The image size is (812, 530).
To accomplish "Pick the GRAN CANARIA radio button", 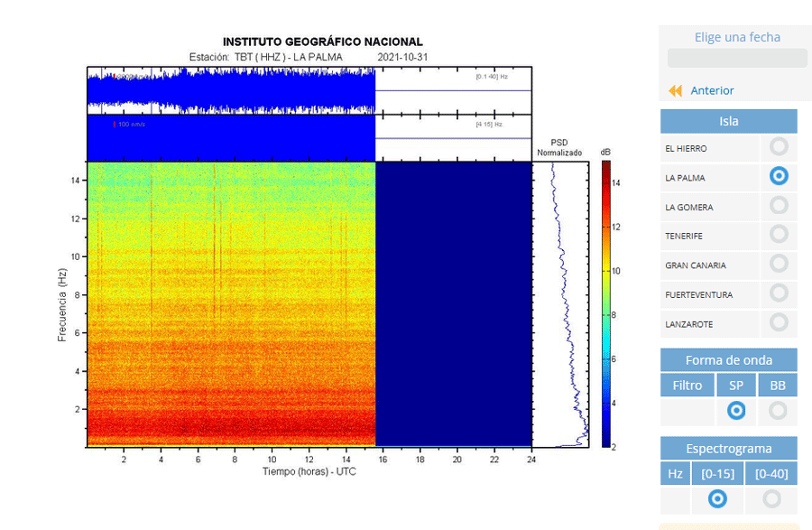I will pos(779,264).
